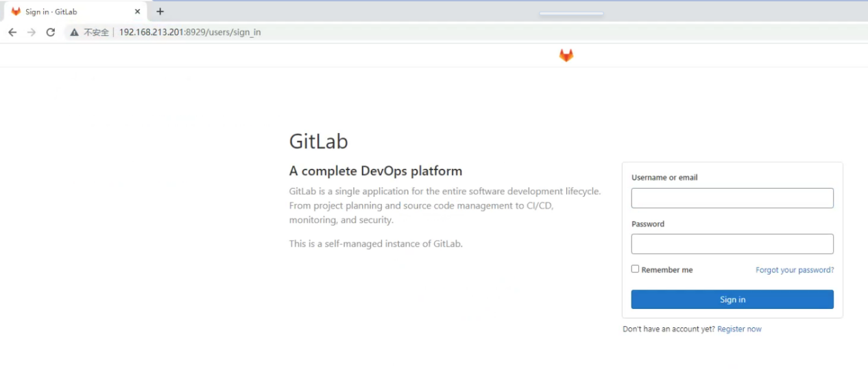Viewport: 868px width, 372px height.
Task: Click the GitLab fox logo in page header
Action: (566, 56)
